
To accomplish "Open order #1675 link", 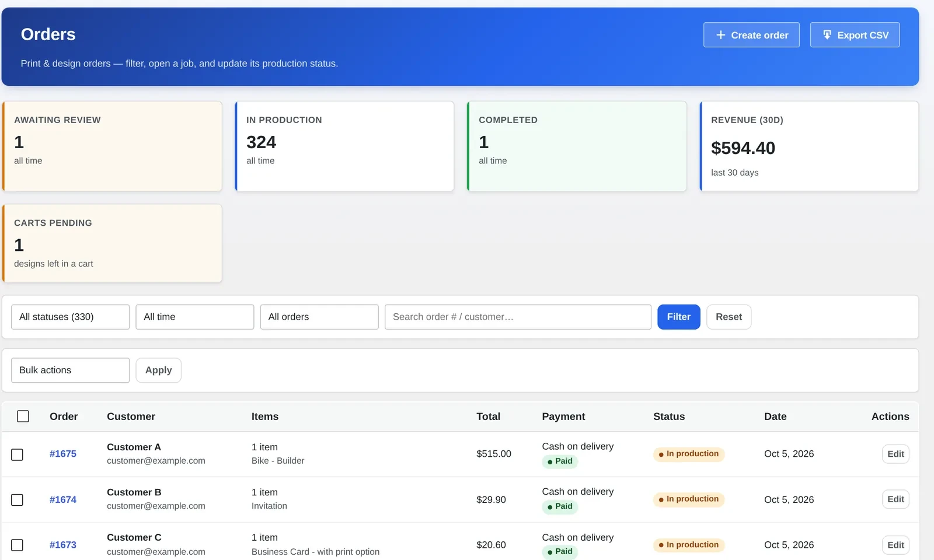I will click(63, 454).
